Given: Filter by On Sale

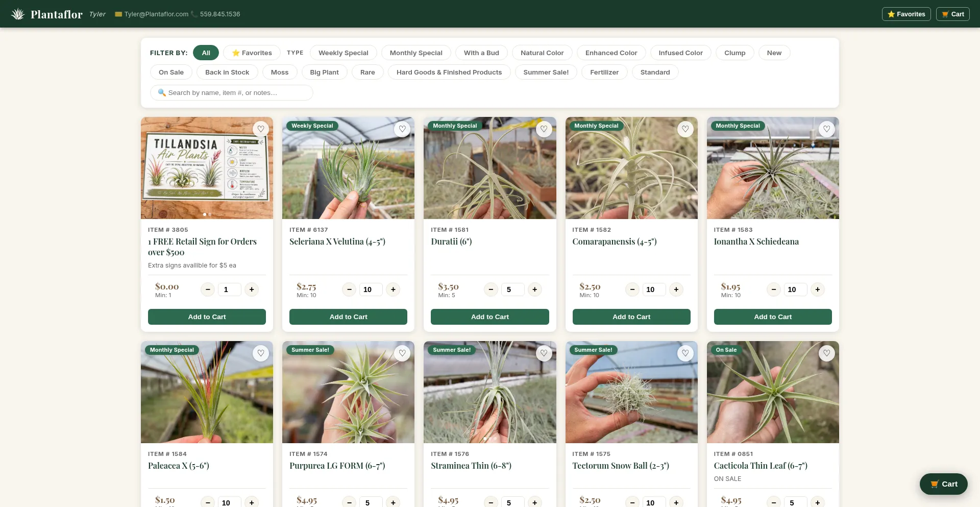Looking at the screenshot, I should pos(171,72).
